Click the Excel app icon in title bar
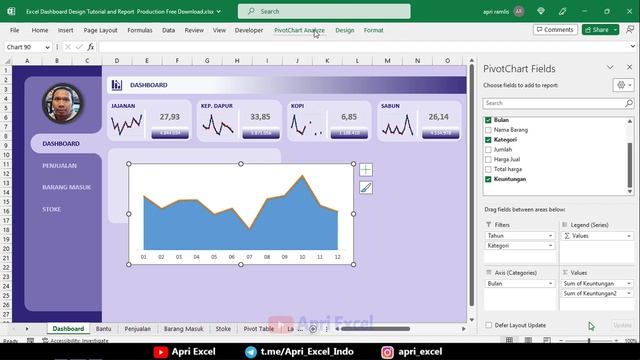This screenshot has height=360, width=640. [11, 11]
